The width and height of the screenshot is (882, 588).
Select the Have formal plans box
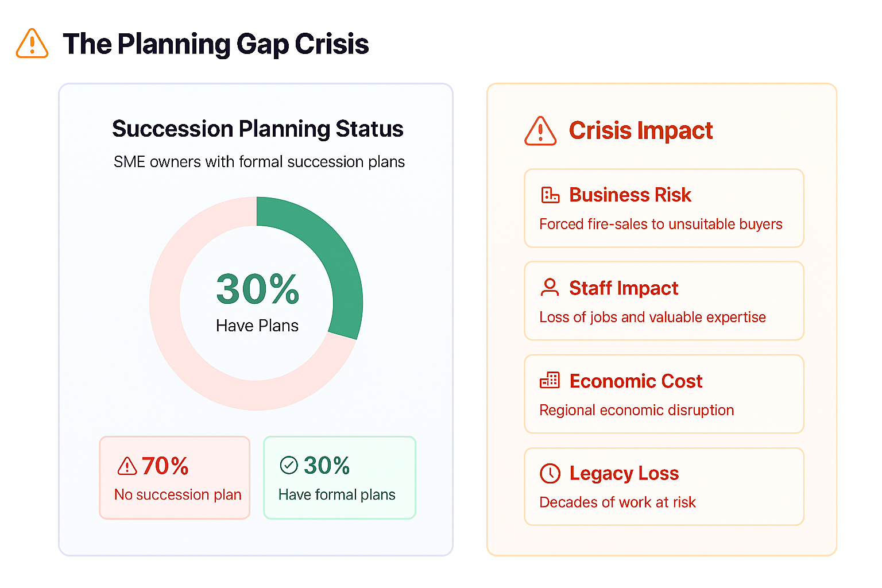[339, 478]
